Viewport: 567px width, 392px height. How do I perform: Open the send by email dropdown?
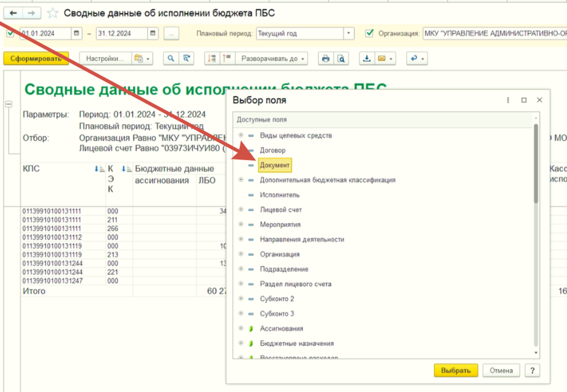point(385,58)
